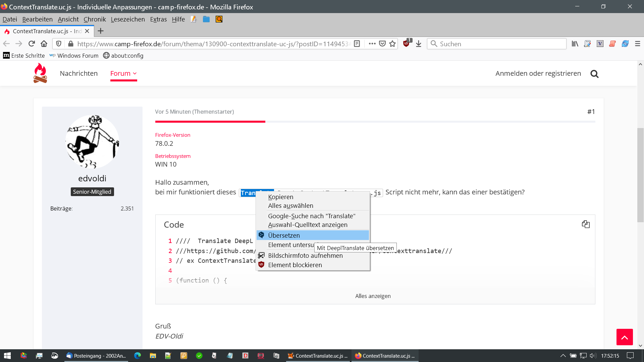This screenshot has height=362, width=644.
Task: Bookmark this page with star icon
Action: (x=392, y=44)
